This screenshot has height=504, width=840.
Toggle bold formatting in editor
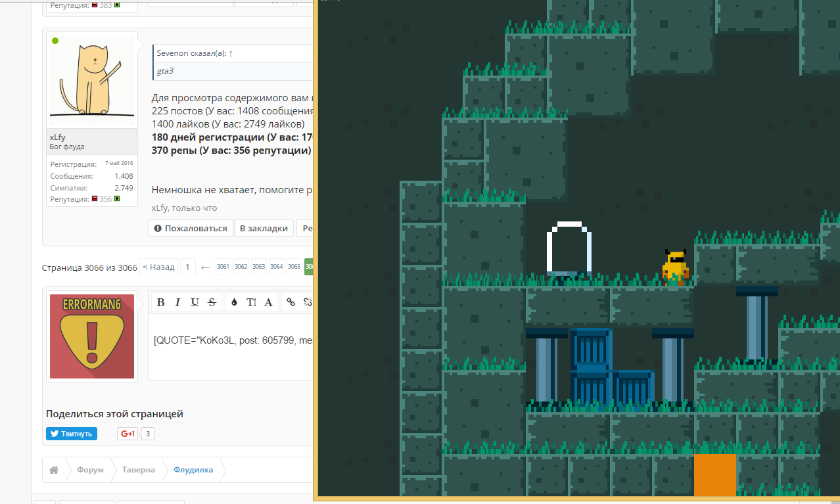tap(160, 302)
